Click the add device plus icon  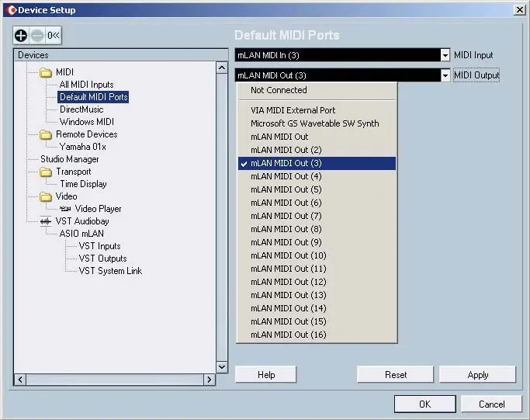tap(21, 35)
